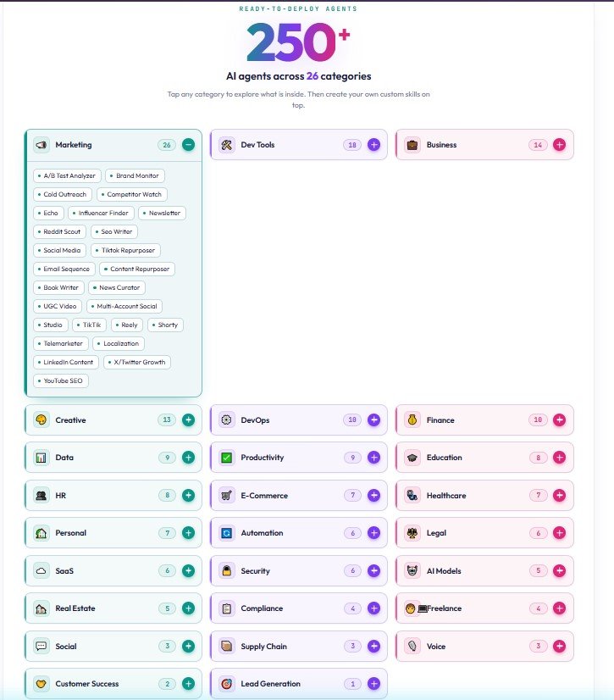Image resolution: width=614 pixels, height=700 pixels.
Task: Select the YouTube SEO agent chip
Action: (61, 381)
